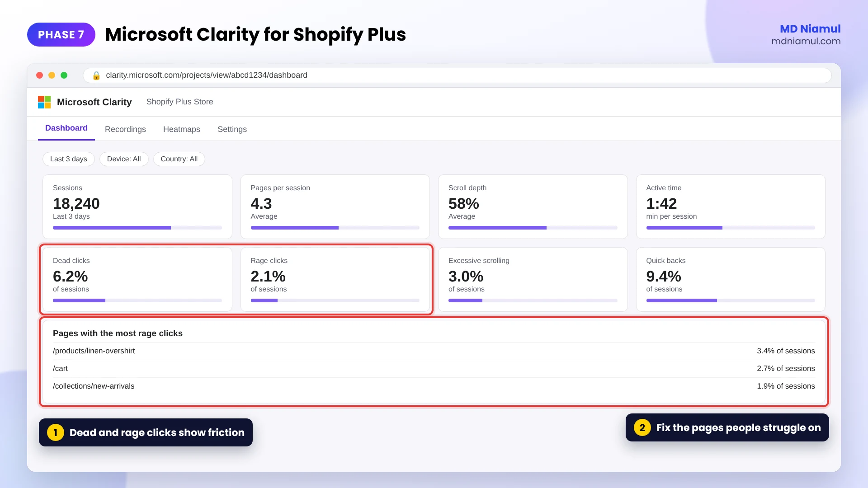Open the /cart page row
Viewport: 868px width, 488px height.
[434, 369]
